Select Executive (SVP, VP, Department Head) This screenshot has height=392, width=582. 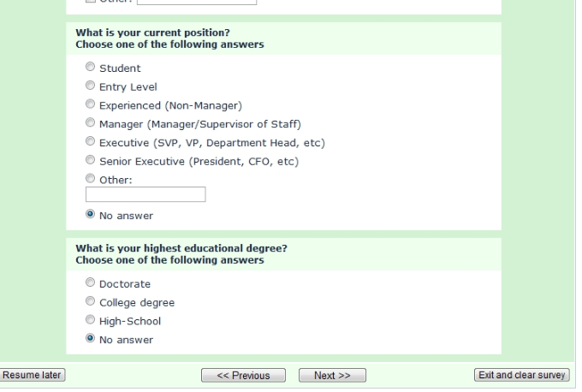(x=90, y=142)
